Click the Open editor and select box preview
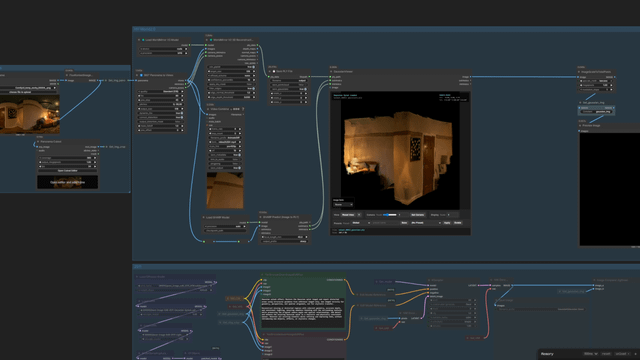 [x=67, y=182]
